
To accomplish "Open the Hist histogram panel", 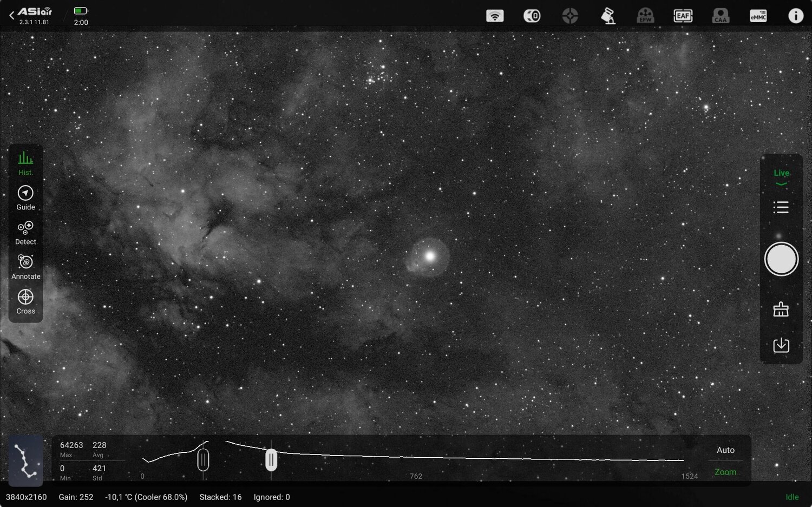I will coord(25,162).
